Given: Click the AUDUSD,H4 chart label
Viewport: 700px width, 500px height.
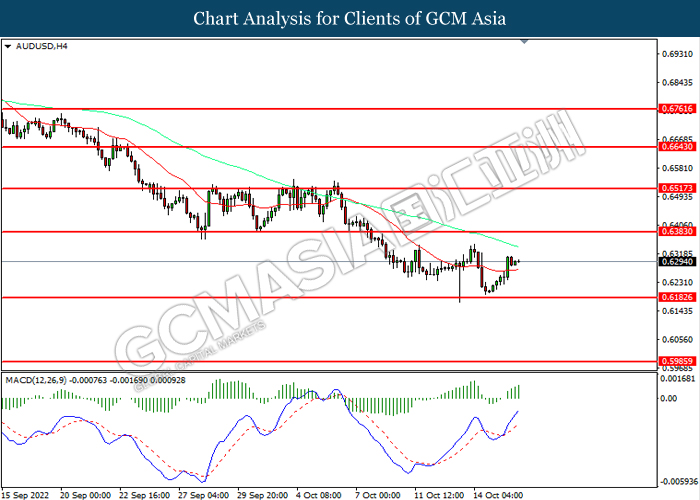Looking at the screenshot, I should click(42, 46).
